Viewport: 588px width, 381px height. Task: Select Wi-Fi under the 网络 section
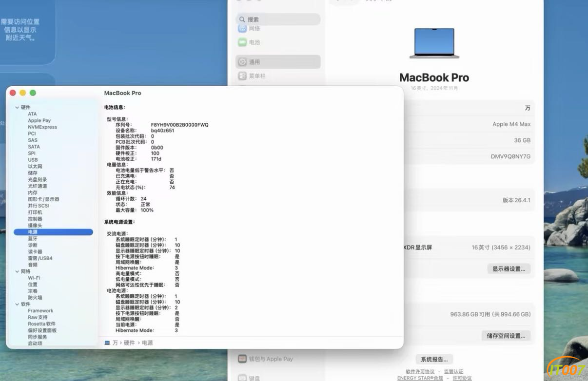pyautogui.click(x=34, y=278)
